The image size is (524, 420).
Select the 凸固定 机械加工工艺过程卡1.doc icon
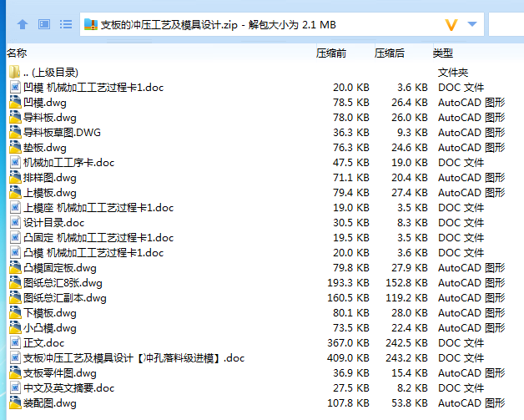15,237
